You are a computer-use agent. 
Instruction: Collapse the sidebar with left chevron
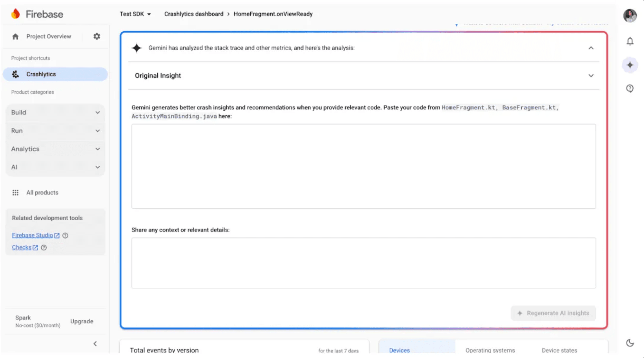95,344
